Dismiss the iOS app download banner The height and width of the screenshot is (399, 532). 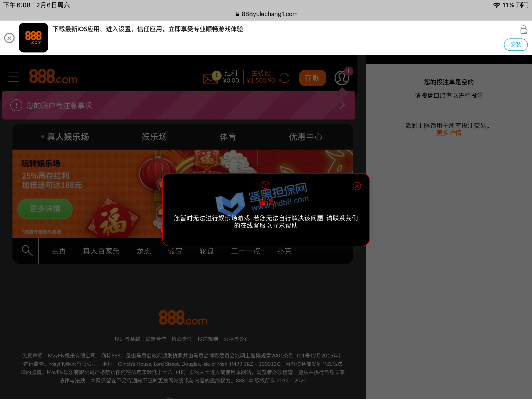click(9, 38)
